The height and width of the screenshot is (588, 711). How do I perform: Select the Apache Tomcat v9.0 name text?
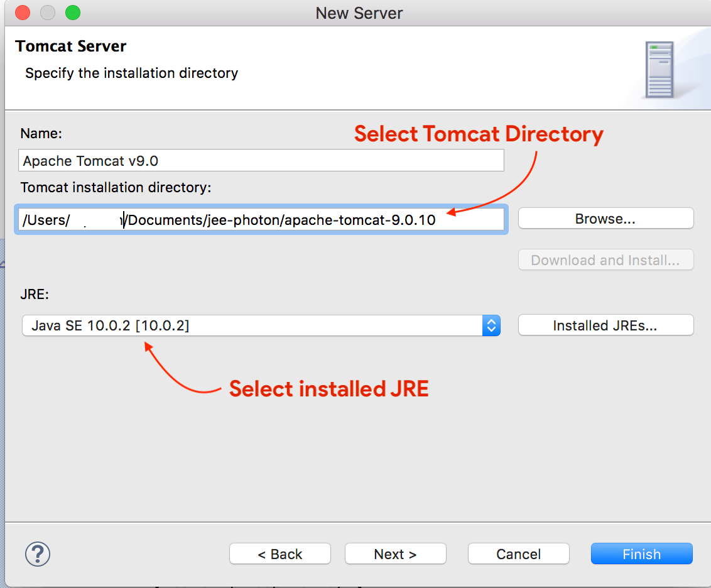click(x=261, y=160)
